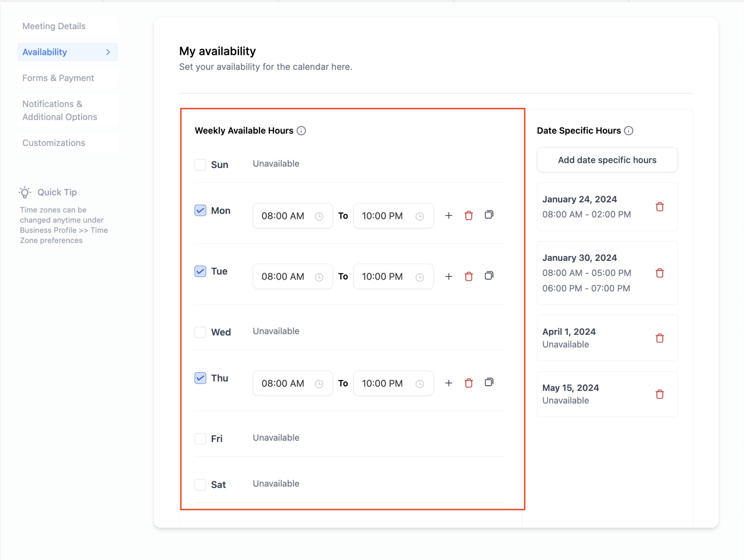Copy Tuesday's hours to other days
Image resolution: width=744 pixels, height=560 pixels.
pyautogui.click(x=489, y=276)
